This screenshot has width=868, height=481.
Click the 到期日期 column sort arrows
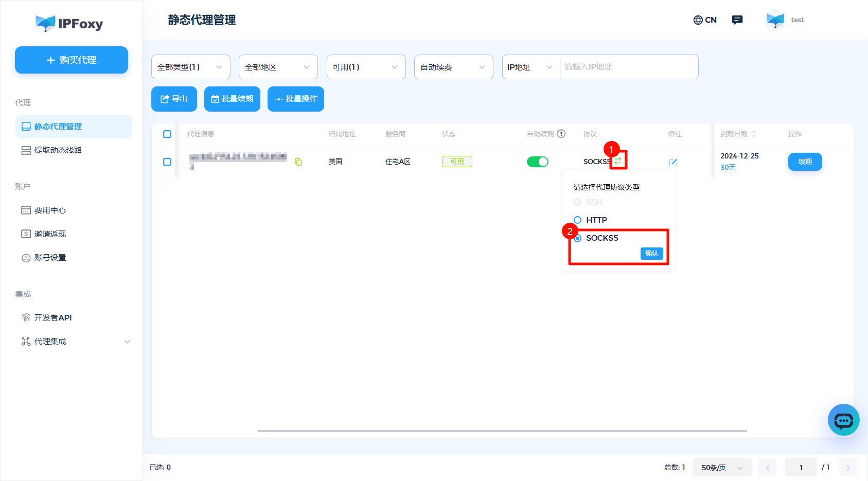pyautogui.click(x=754, y=133)
